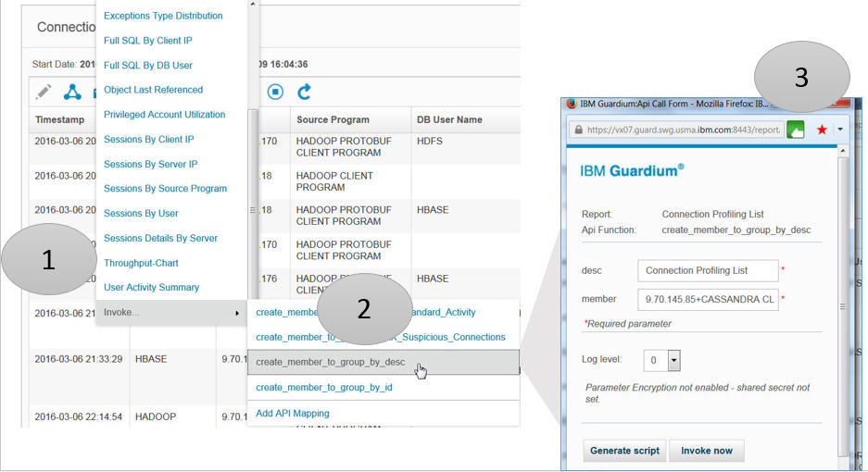The image size is (868, 472).
Task: Click the 2016-03-06 22:14:54 timestamp cell
Action: [x=79, y=416]
